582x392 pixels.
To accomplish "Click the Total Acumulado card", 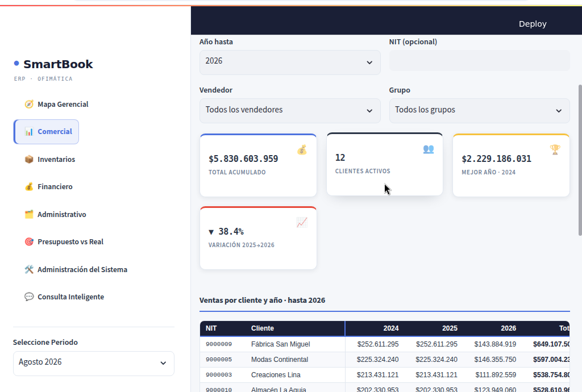I will point(258,165).
